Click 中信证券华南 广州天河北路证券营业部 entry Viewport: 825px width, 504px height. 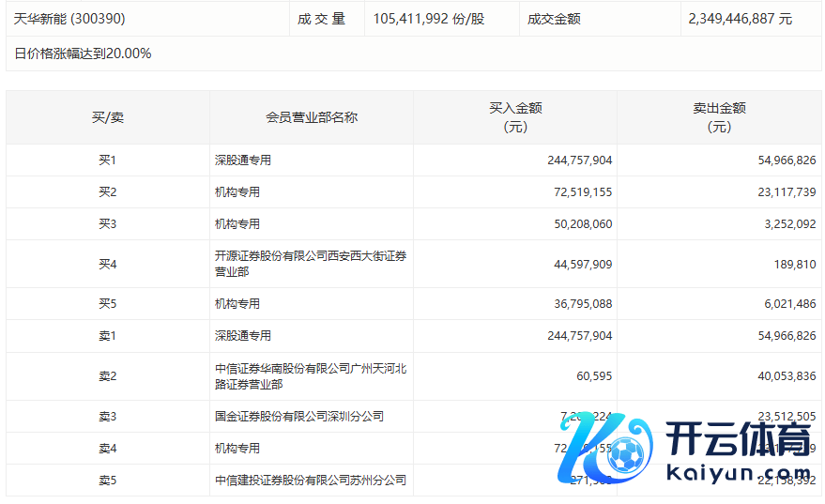point(310,376)
